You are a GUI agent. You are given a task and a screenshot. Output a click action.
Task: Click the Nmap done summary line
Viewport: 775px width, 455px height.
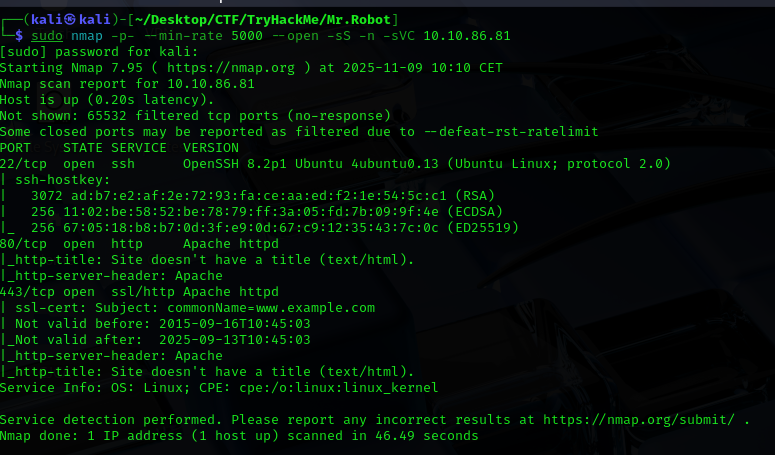click(239, 435)
